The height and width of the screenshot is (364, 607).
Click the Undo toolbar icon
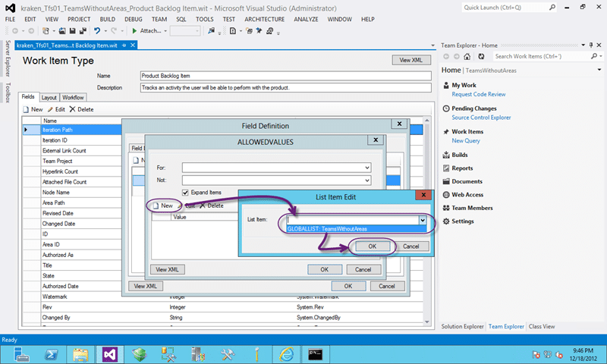97,31
